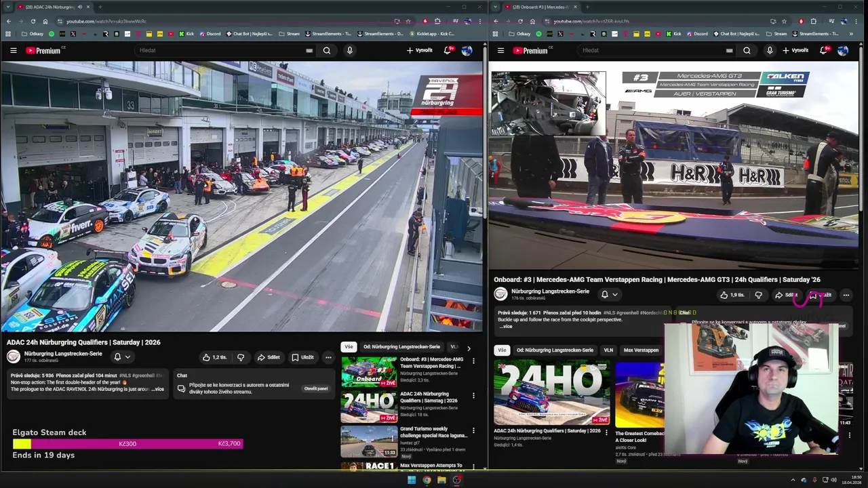Expand notification options under ADAC 24h video
Viewport: 868px width, 488px height.
(x=121, y=357)
